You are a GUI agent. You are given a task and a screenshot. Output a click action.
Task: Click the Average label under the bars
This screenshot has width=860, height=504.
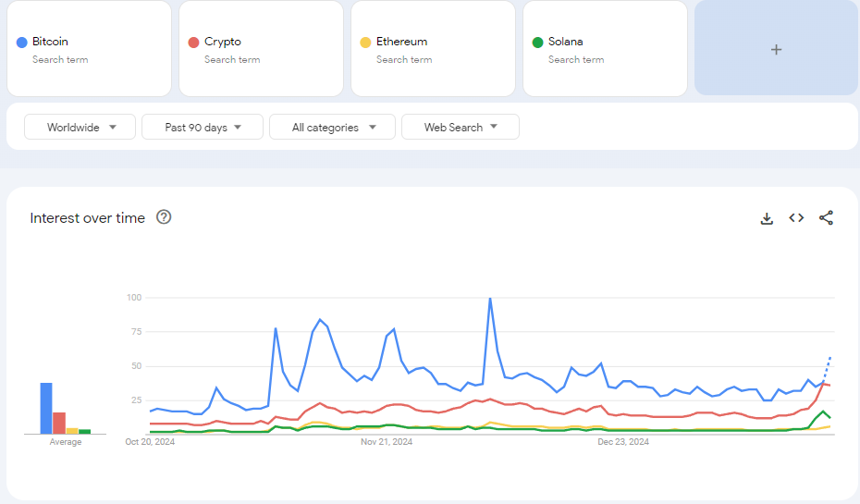[66, 441]
